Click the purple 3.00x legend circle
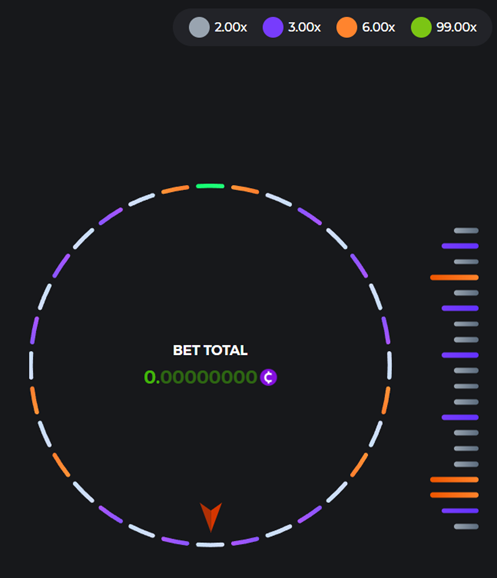The width and height of the screenshot is (497, 578). pos(273,27)
